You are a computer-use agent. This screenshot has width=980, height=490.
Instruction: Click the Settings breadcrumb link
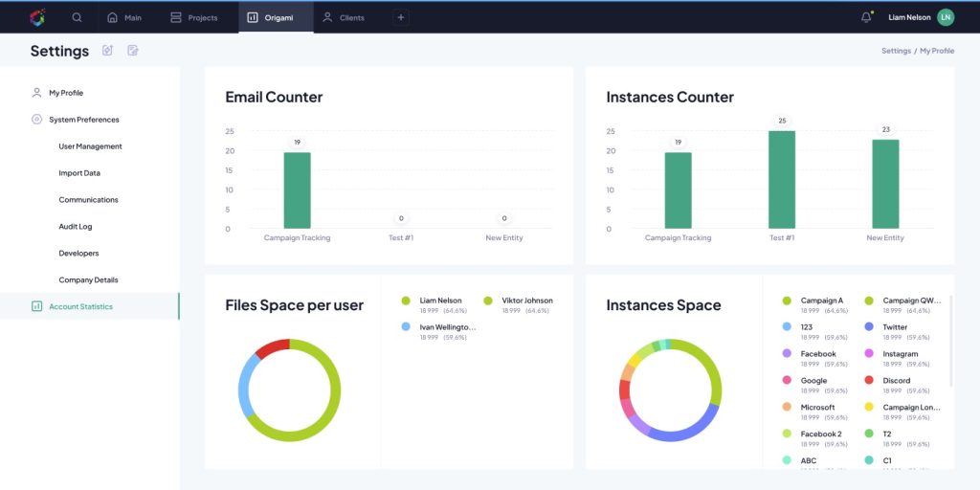(x=896, y=51)
